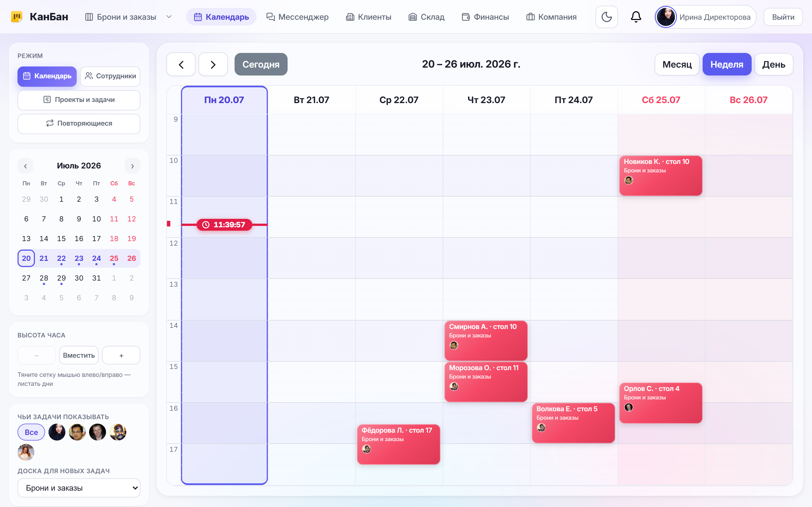Select the Все tasks filter chip

(31, 432)
